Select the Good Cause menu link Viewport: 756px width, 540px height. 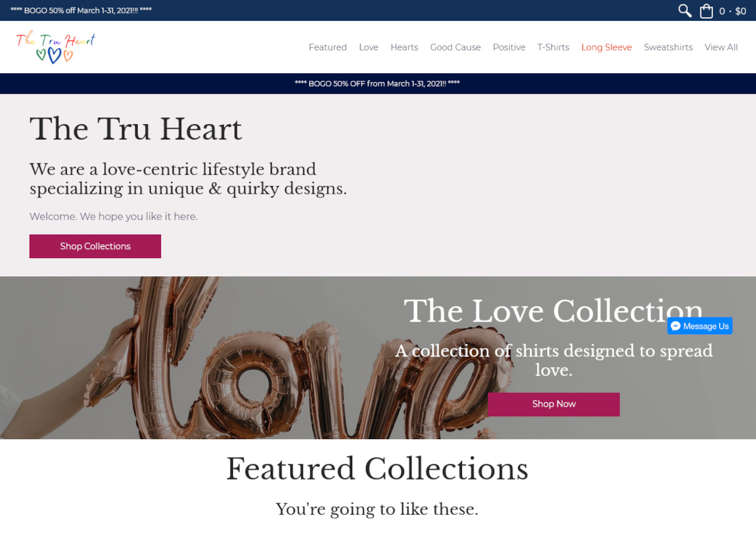point(455,47)
